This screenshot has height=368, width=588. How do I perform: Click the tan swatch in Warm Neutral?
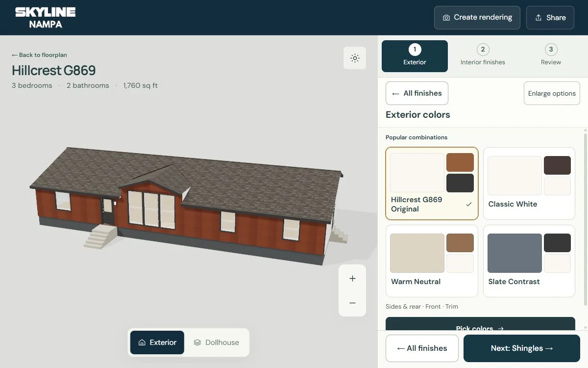pos(460,243)
